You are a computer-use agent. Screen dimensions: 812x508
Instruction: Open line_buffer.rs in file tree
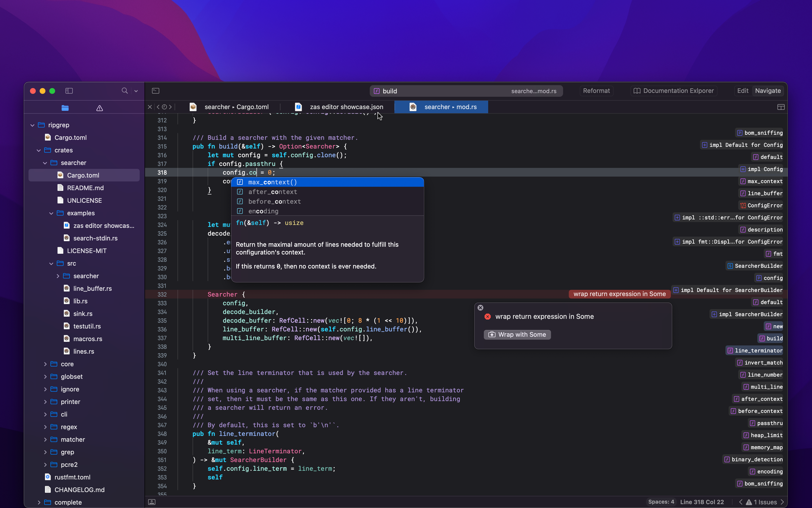click(92, 289)
